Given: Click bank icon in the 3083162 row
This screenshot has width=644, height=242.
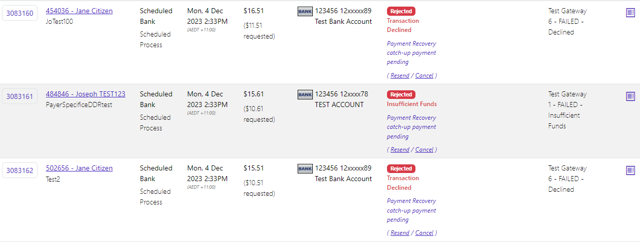Looking at the screenshot, I should click(305, 168).
